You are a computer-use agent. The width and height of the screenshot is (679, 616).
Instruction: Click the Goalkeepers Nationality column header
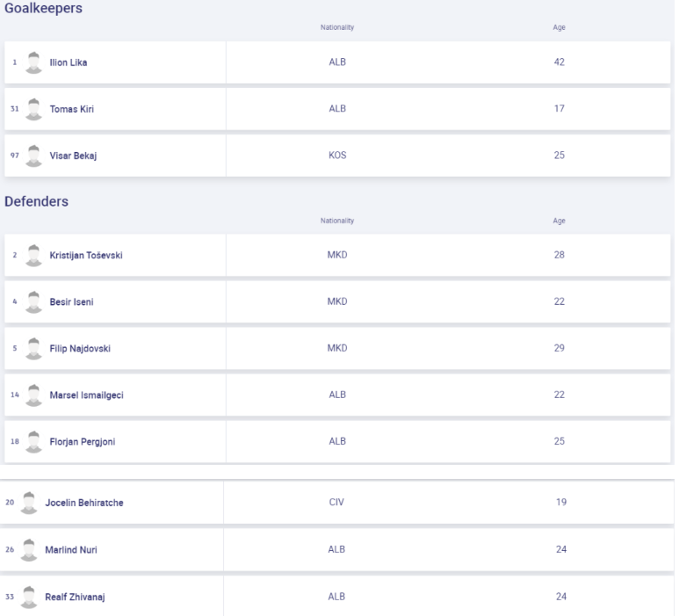[337, 27]
